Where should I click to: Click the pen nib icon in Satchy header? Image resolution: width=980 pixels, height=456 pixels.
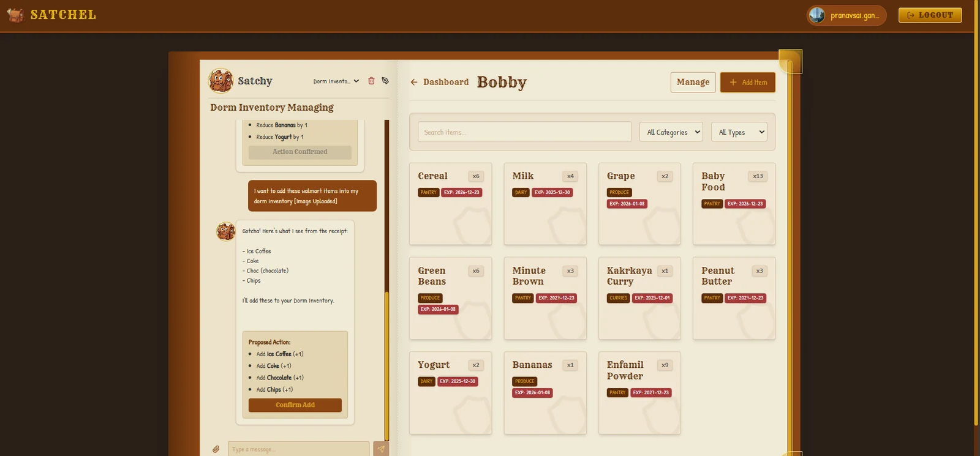coord(385,81)
